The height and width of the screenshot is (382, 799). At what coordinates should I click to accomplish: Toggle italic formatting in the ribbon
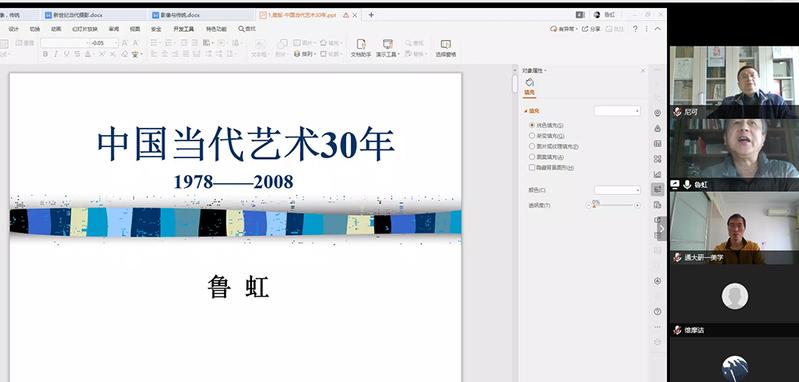click(x=56, y=54)
